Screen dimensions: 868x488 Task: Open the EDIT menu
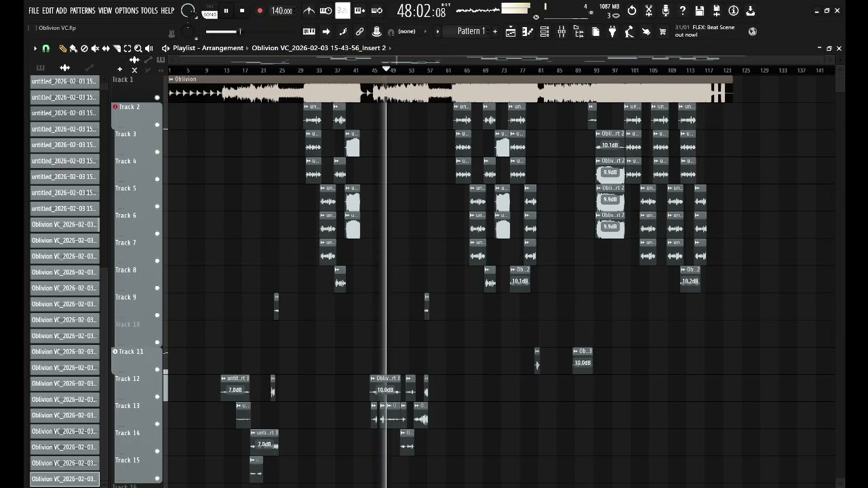47,11
